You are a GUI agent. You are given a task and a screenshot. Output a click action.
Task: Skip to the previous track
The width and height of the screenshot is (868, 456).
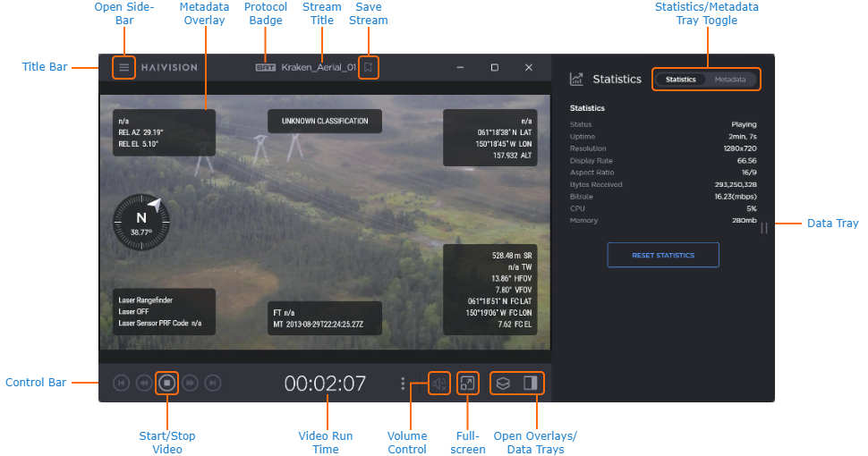pos(121,384)
